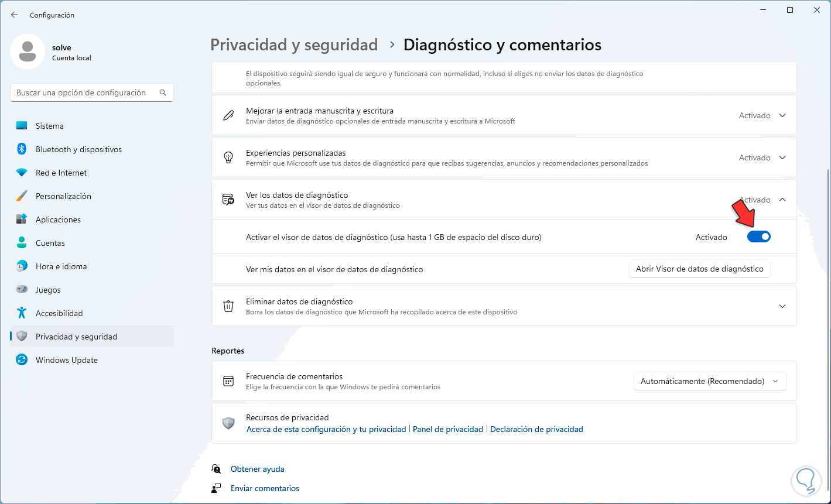Click the settings search box

85,92
